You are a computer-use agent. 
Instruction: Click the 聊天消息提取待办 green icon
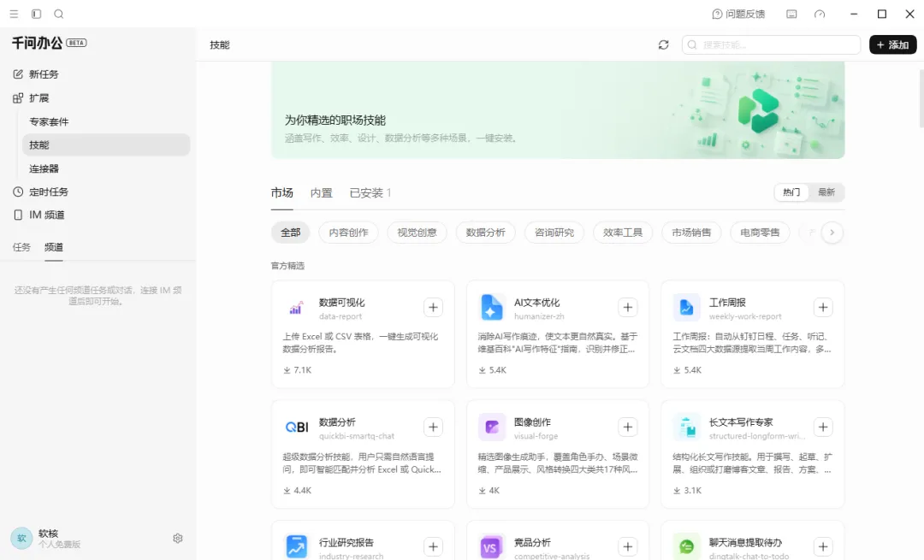pyautogui.click(x=686, y=547)
